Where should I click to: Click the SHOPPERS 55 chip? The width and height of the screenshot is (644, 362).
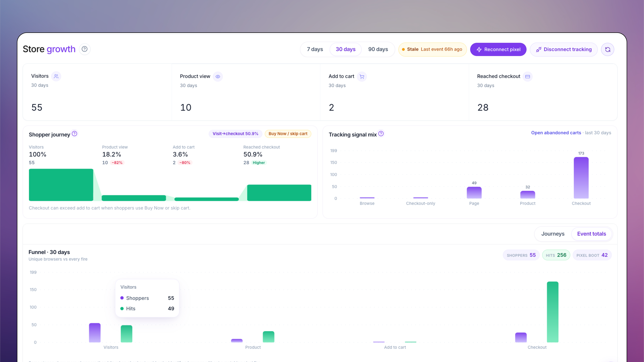point(521,255)
